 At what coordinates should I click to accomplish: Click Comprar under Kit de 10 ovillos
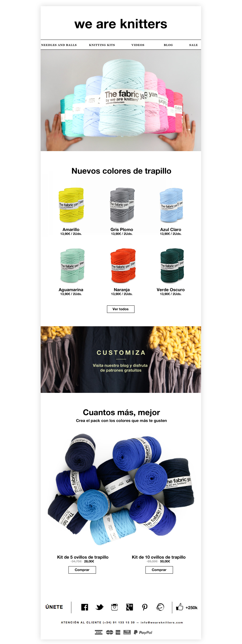point(159,570)
